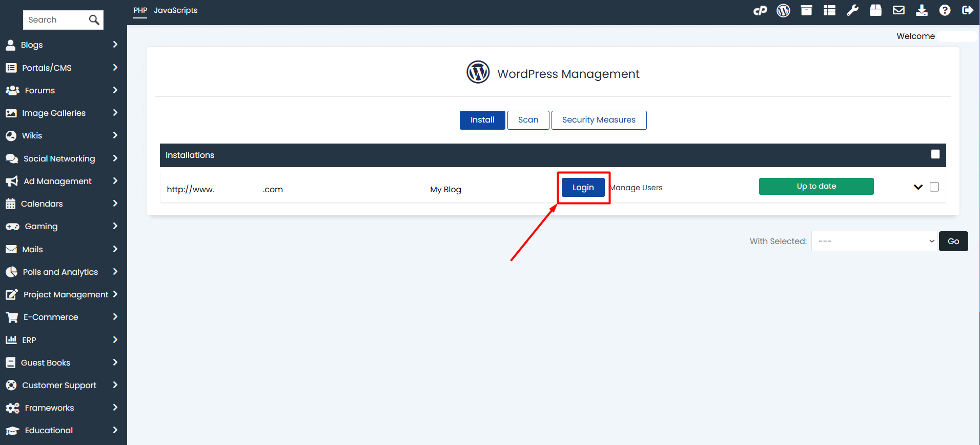
Task: Click the Frameworks gears icon
Action: (x=12, y=408)
